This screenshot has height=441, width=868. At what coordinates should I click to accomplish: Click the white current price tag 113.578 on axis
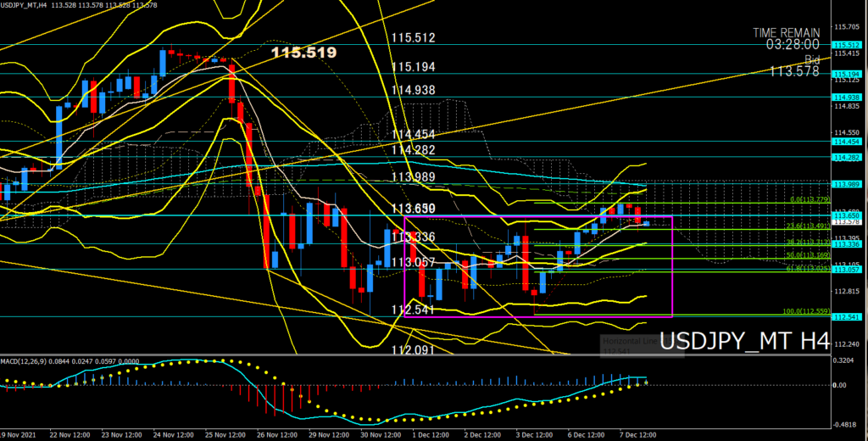[x=847, y=222]
